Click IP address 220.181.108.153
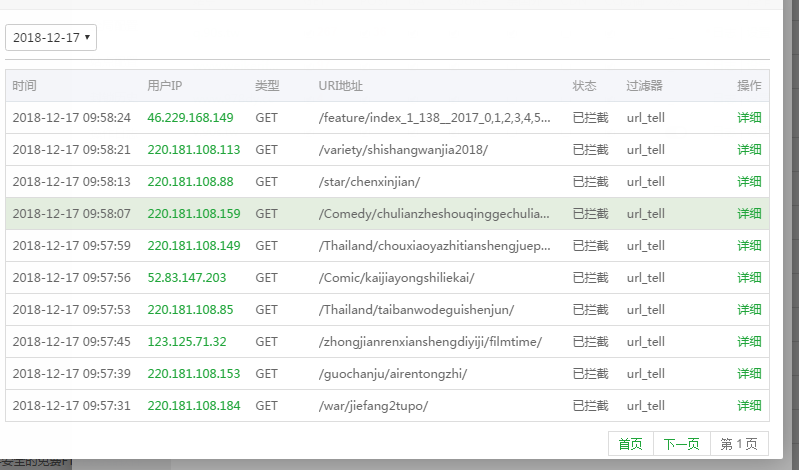The width and height of the screenshot is (799, 470). (194, 374)
